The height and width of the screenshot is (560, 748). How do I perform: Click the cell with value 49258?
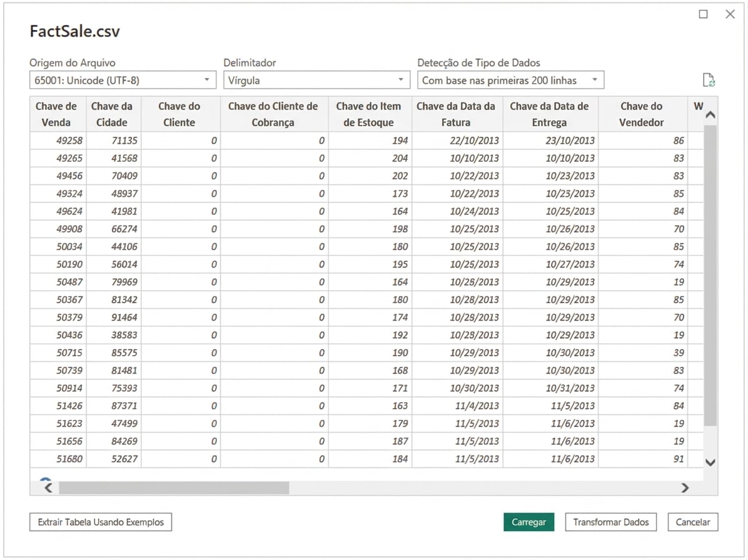(x=69, y=141)
